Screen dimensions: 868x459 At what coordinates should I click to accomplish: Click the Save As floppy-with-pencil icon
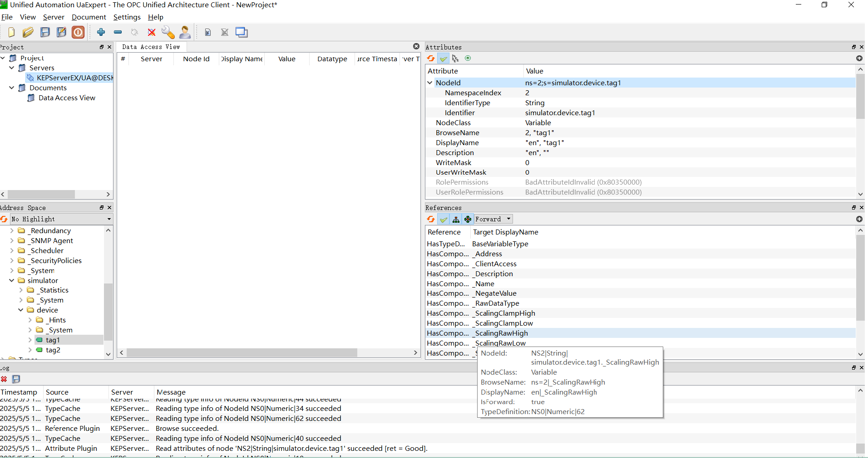[x=61, y=32]
